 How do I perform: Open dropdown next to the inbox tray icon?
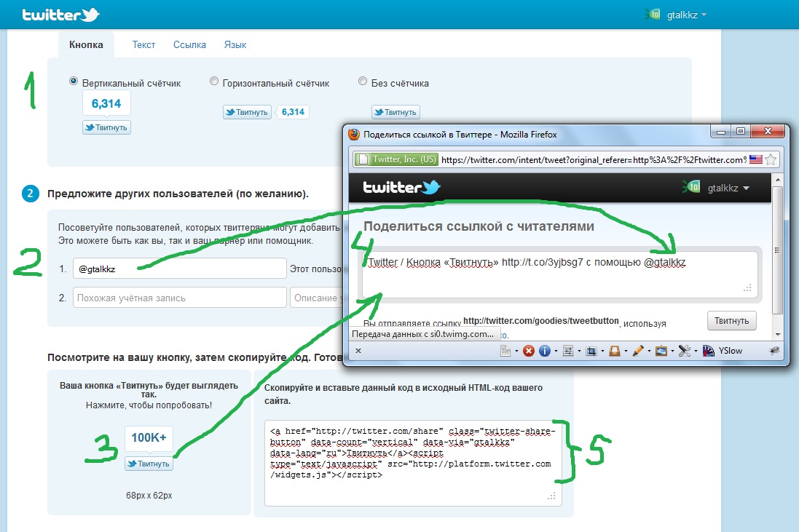click(x=626, y=351)
